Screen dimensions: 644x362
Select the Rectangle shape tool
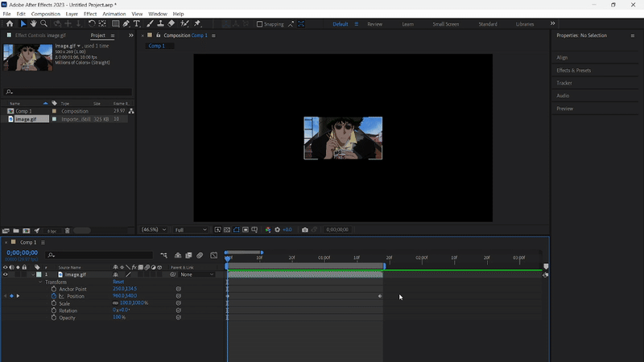point(116,24)
